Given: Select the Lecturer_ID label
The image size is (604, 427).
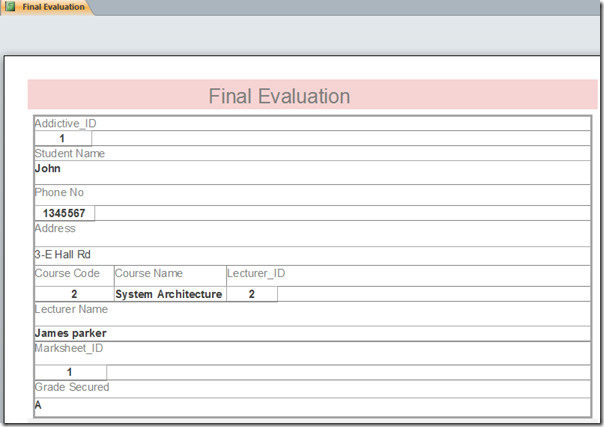Looking at the screenshot, I should (256, 273).
